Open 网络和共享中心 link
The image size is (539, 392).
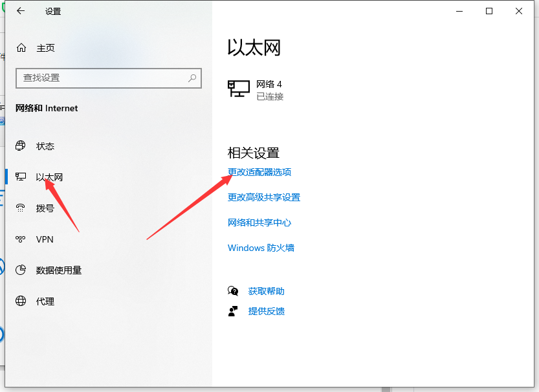[259, 223]
